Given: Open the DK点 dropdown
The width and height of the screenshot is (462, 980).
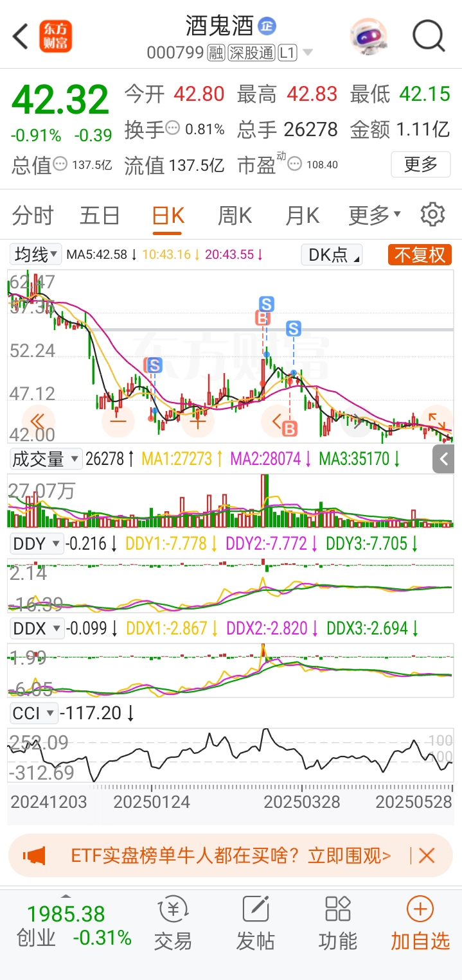Looking at the screenshot, I should click(332, 255).
